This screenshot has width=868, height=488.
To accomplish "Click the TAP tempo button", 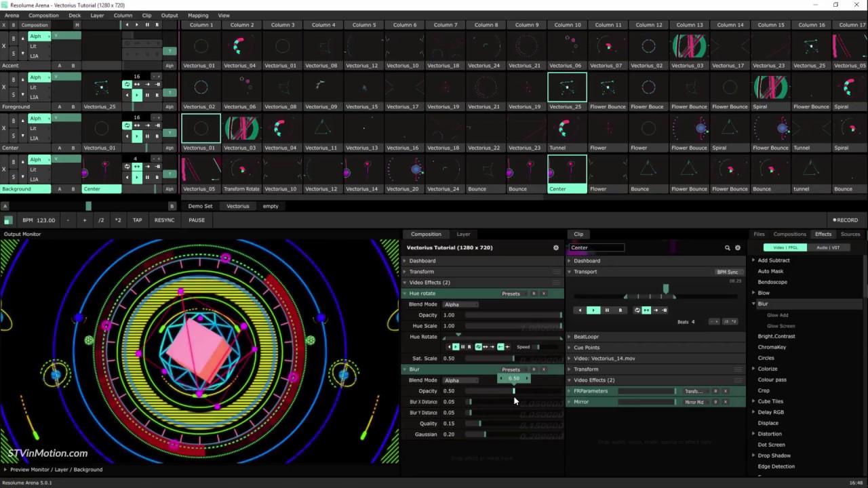I will click(x=138, y=220).
